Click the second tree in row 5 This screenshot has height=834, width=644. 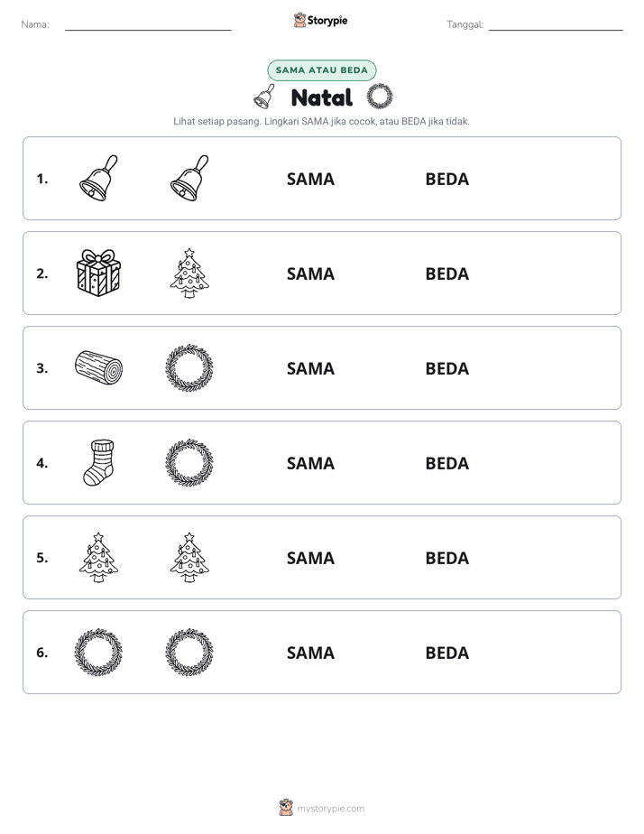coord(189,557)
